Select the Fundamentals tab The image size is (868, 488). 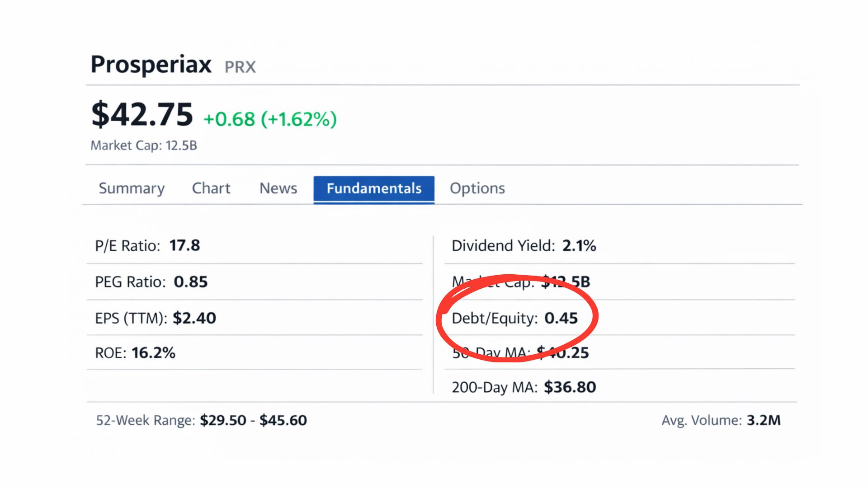coord(374,189)
